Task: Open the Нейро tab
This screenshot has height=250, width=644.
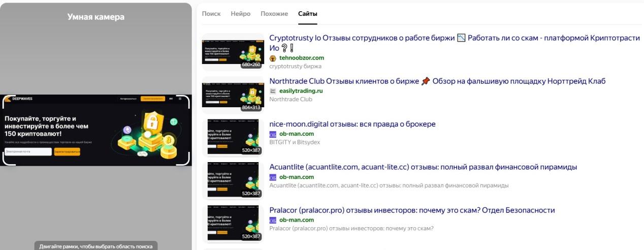Action: pos(240,14)
